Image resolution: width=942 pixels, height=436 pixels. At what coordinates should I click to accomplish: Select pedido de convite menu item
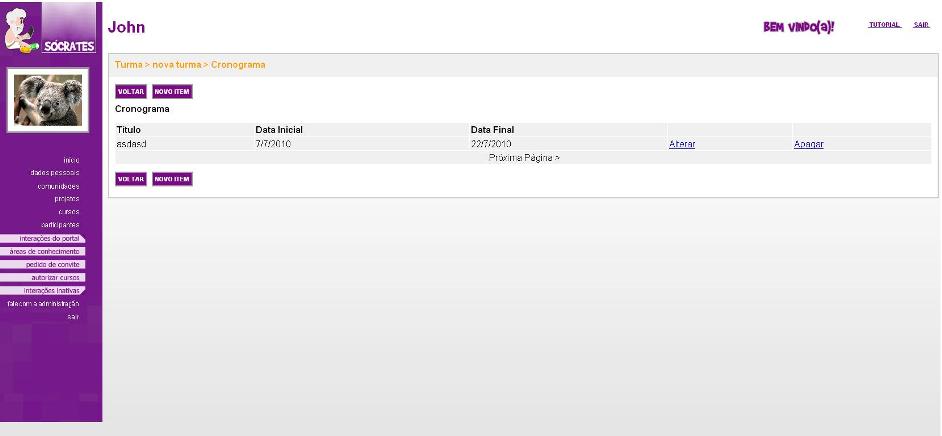(x=52, y=264)
